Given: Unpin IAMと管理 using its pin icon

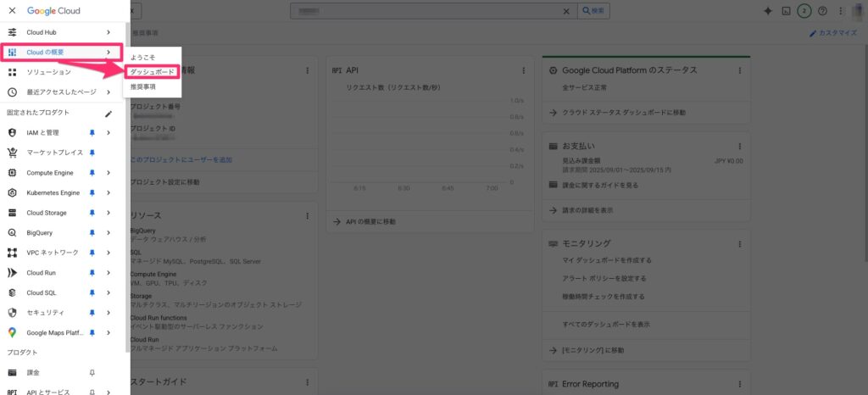Looking at the screenshot, I should click(92, 133).
